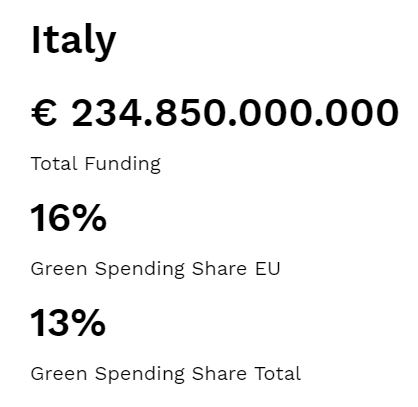This screenshot has height=407, width=418.
Task: Click the word Total in Total Funding
Action: point(55,164)
